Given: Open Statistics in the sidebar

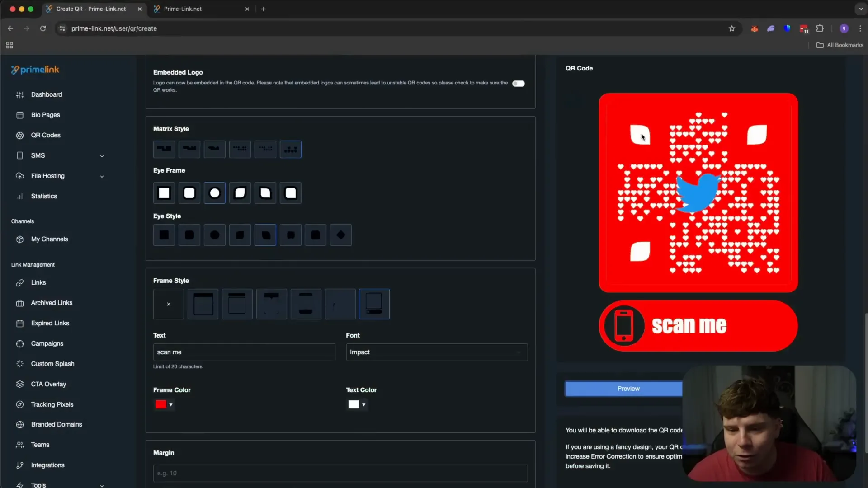Looking at the screenshot, I should 44,196.
